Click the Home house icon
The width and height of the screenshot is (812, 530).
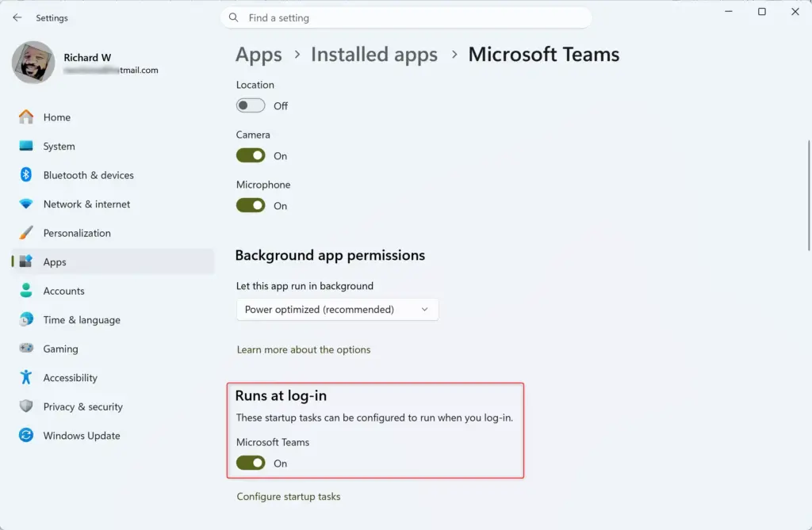coord(26,117)
